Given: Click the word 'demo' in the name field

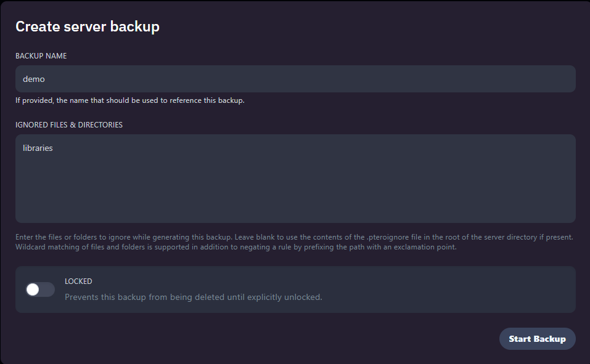Looking at the screenshot, I should point(34,79).
